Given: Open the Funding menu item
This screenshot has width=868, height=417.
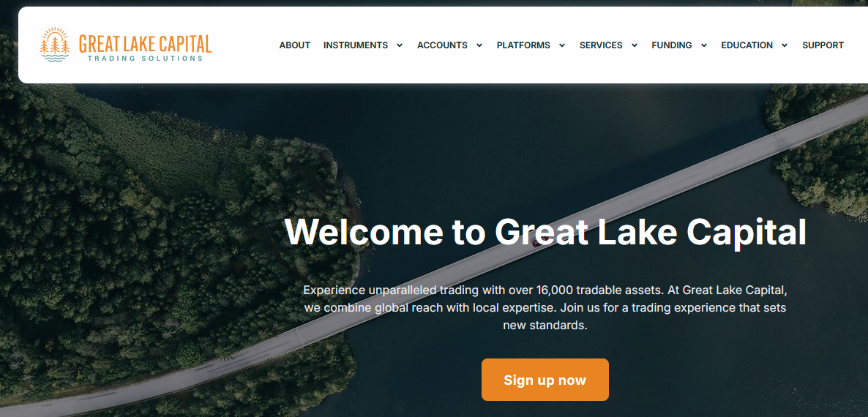Looking at the screenshot, I should click(671, 45).
